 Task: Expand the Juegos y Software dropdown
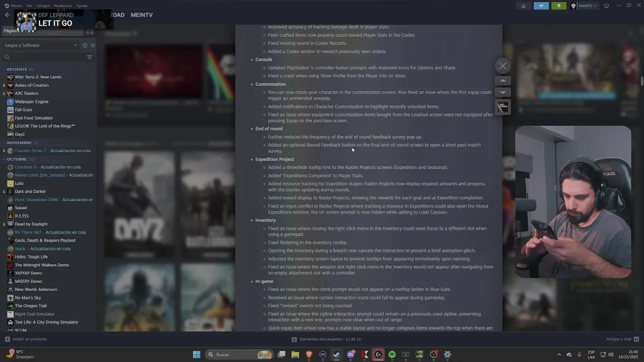click(40, 45)
